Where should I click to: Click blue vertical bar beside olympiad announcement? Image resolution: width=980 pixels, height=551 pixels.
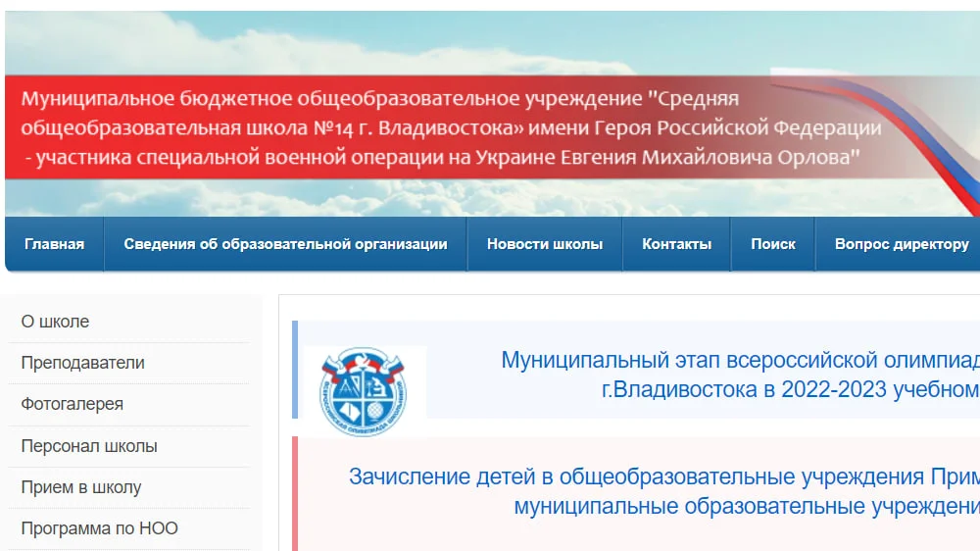(295, 369)
